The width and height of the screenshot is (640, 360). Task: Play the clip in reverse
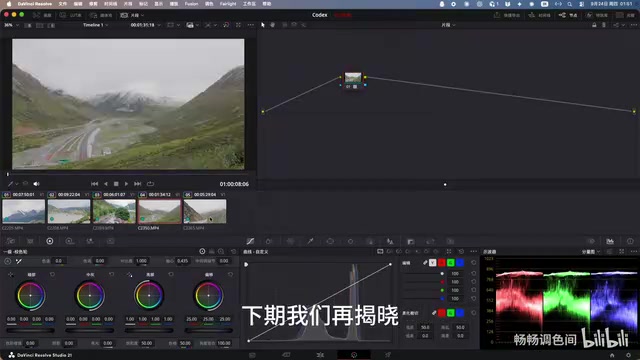click(x=106, y=184)
